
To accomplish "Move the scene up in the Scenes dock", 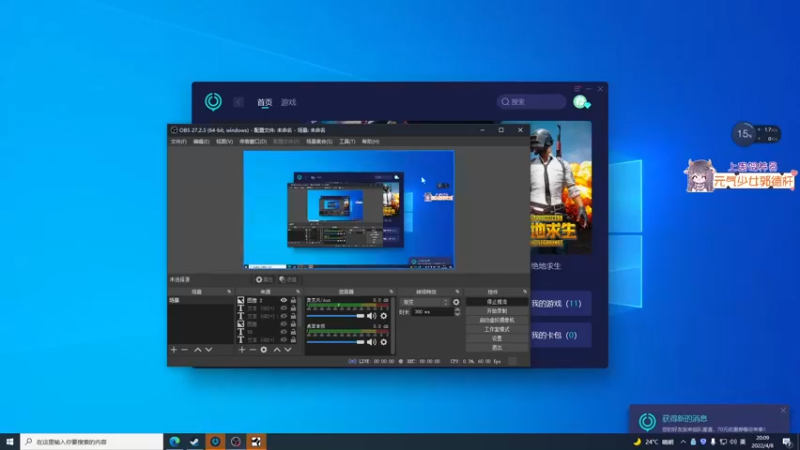I will (197, 350).
